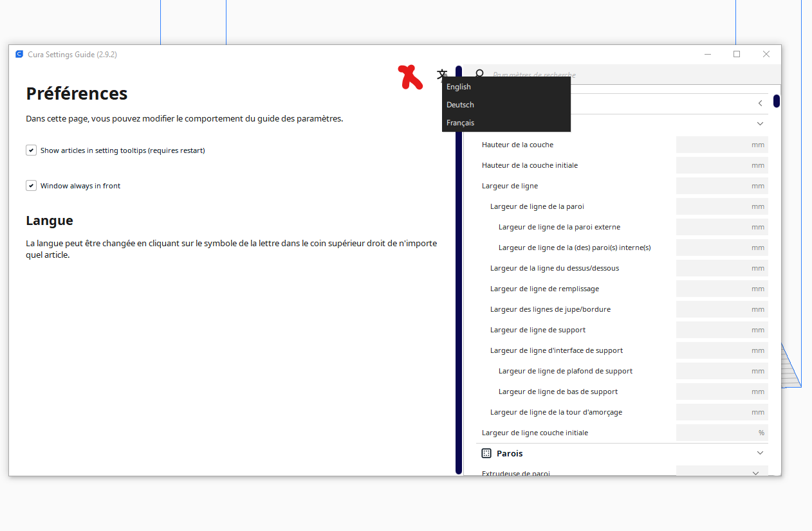
Task: Click the bas de support line width field
Action: 722,392
